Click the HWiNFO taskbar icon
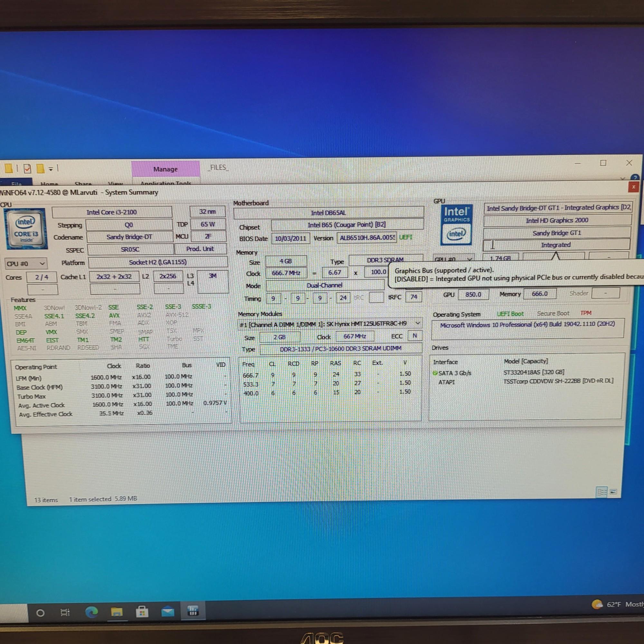Image resolution: width=644 pixels, height=644 pixels. (x=193, y=611)
